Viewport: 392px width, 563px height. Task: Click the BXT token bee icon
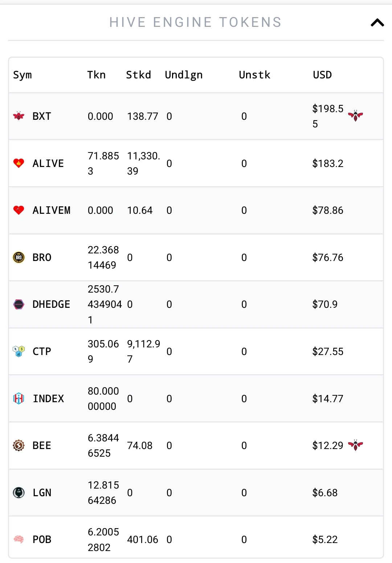click(x=19, y=116)
